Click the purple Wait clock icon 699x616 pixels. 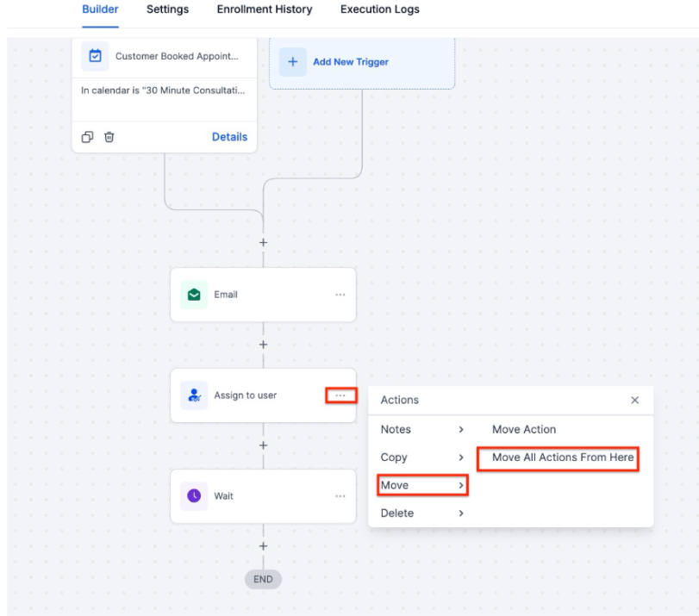194,496
